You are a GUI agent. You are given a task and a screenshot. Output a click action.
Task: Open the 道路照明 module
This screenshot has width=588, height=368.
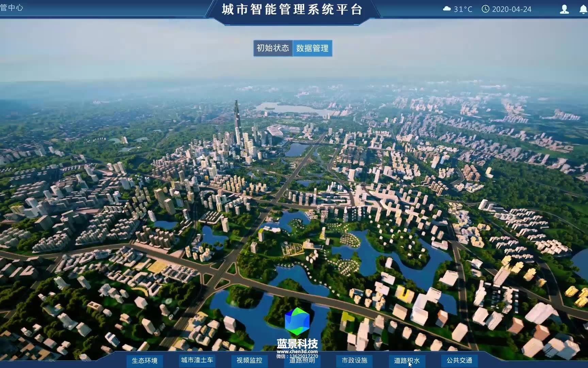click(x=302, y=361)
